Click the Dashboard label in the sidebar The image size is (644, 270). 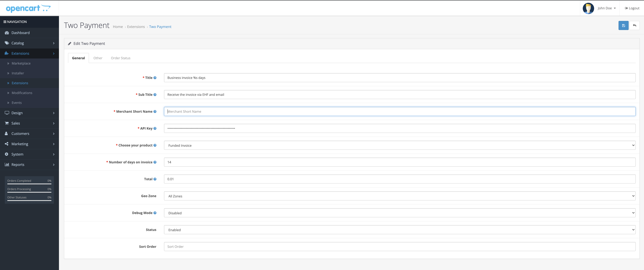pyautogui.click(x=21, y=33)
